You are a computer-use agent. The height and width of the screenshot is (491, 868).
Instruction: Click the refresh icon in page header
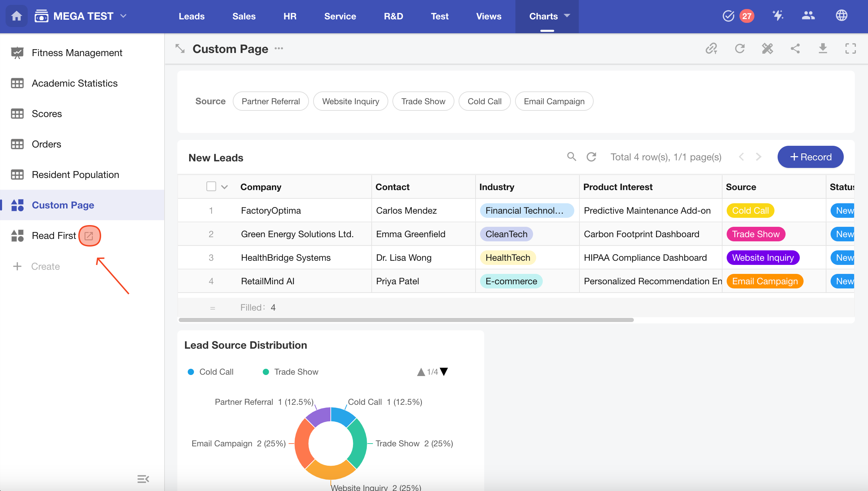click(x=739, y=48)
